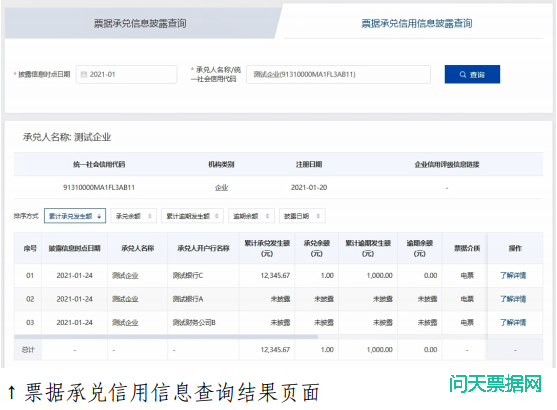Click the 总计 row label

(x=28, y=350)
